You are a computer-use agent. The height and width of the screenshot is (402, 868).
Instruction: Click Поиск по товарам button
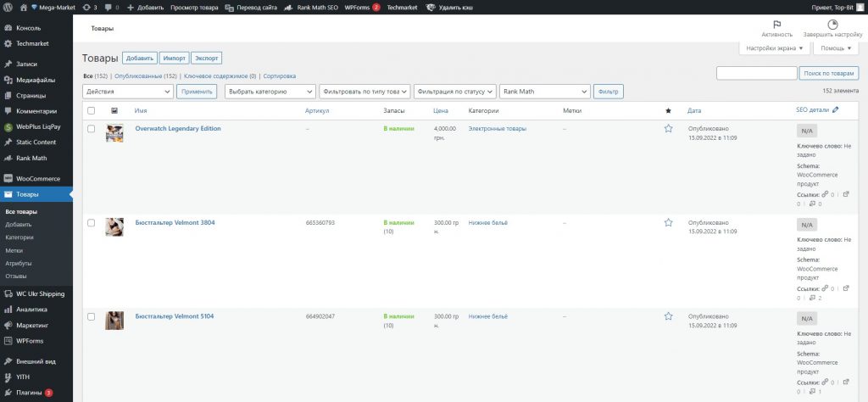[829, 73]
